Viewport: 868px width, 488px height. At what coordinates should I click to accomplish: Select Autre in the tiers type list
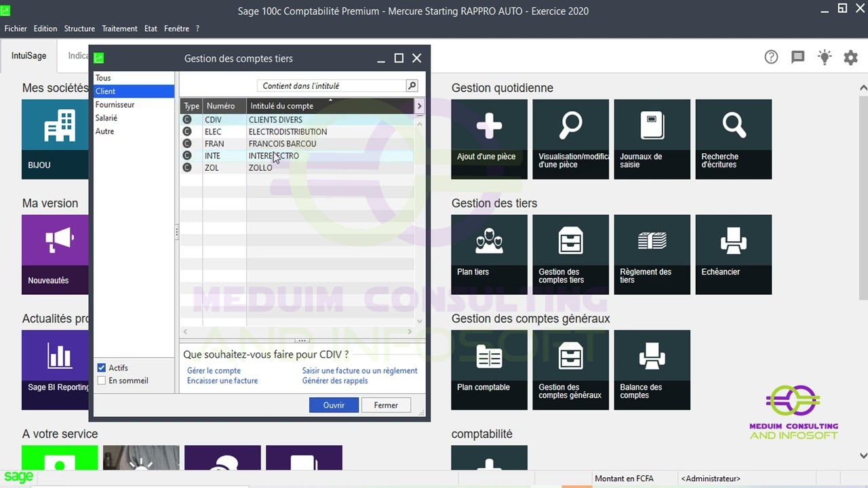coord(134,131)
